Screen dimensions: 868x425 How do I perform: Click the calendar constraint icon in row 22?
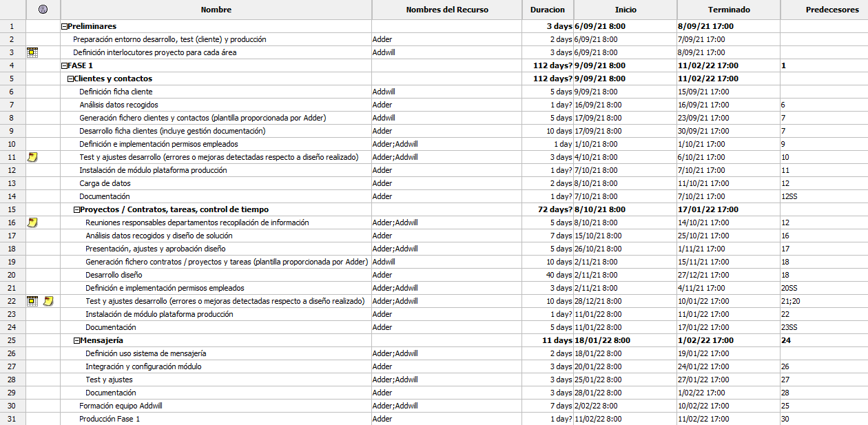pos(32,301)
